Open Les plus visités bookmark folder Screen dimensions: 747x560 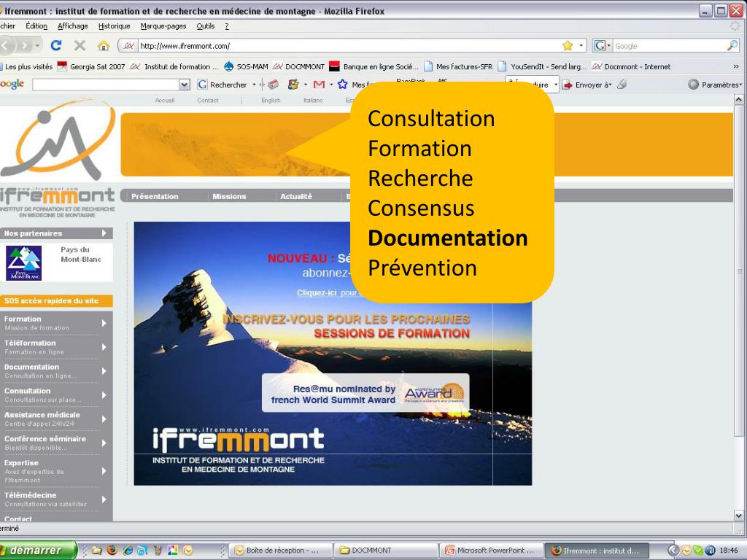26,66
